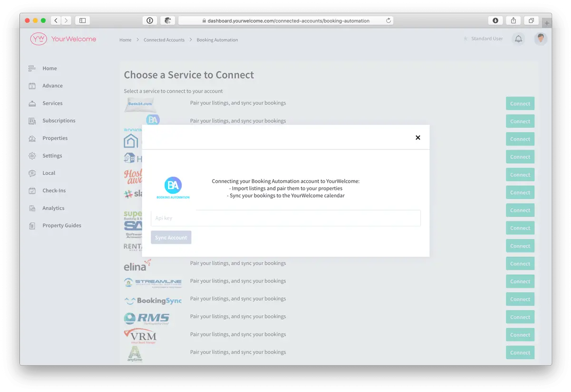This screenshot has width=571, height=392.
Task: Click the Safari address bar
Action: 286,20
